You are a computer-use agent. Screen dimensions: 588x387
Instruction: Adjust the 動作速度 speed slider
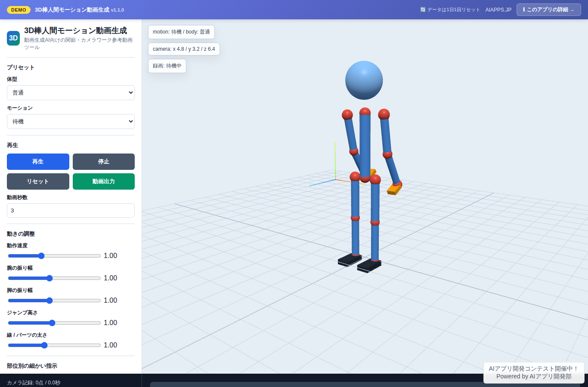tap(54, 256)
